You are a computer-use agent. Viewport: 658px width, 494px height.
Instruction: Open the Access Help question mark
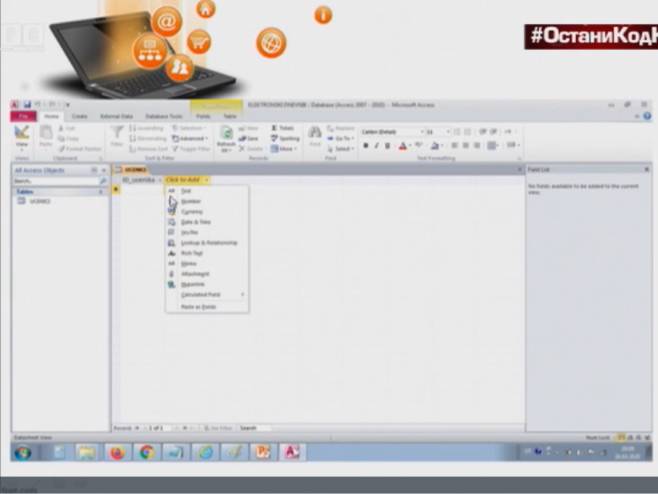click(x=647, y=116)
